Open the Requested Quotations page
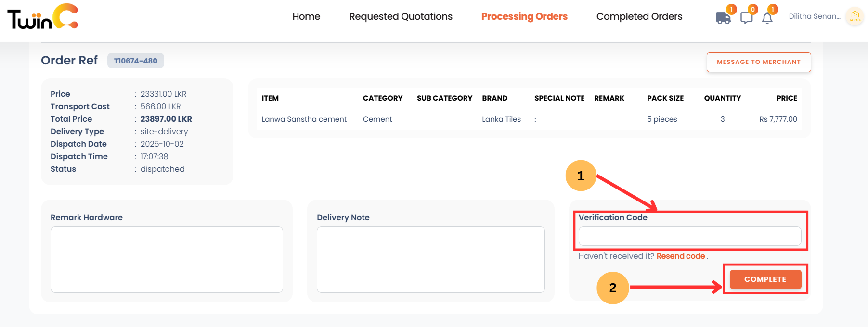 click(401, 16)
